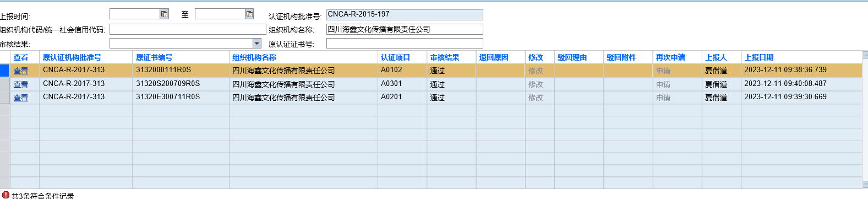The image size is (868, 199).
Task: Open 查看 link for certificate 3132000111R0S
Action: coord(21,71)
